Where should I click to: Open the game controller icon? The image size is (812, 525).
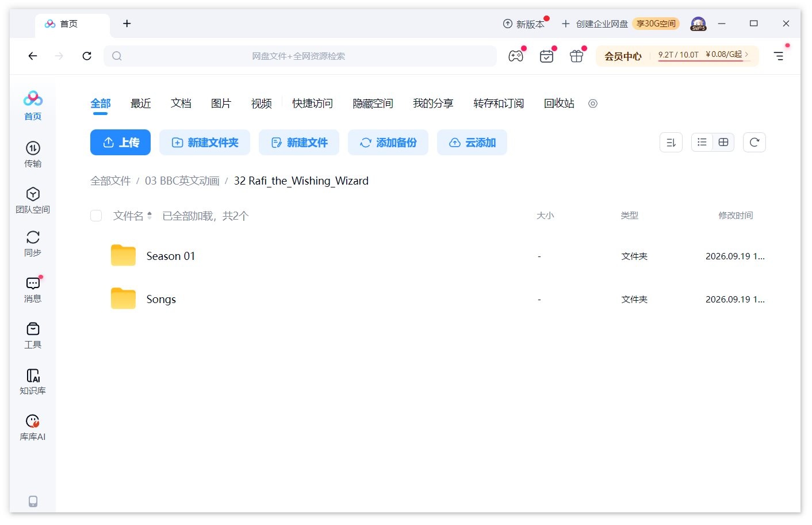(x=516, y=56)
